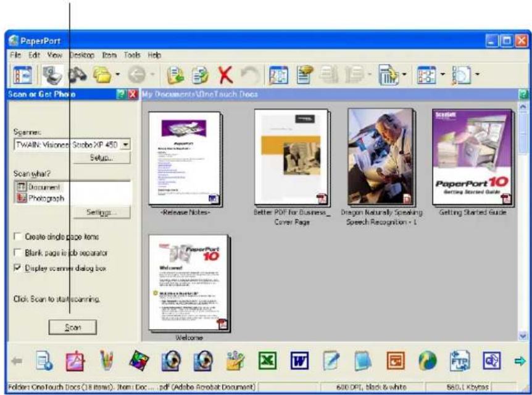The height and width of the screenshot is (395, 532).
Task: Uncheck Display scanner dialog box
Action: point(18,268)
